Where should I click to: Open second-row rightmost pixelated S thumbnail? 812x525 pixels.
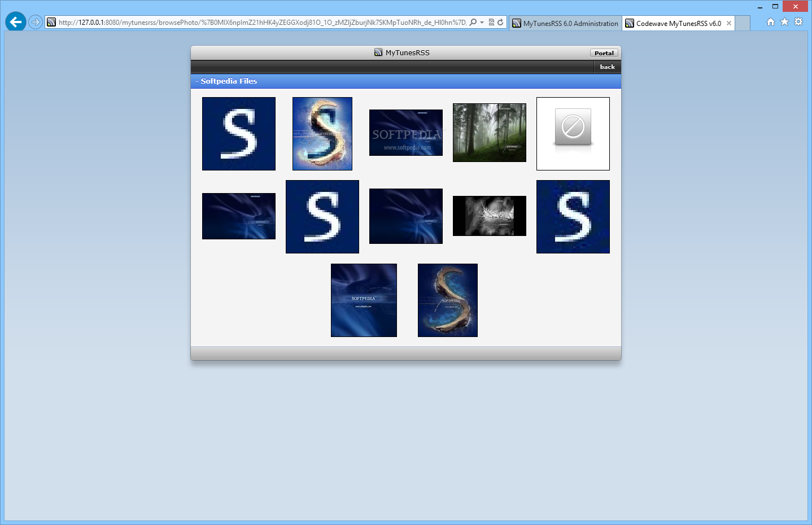coord(573,217)
